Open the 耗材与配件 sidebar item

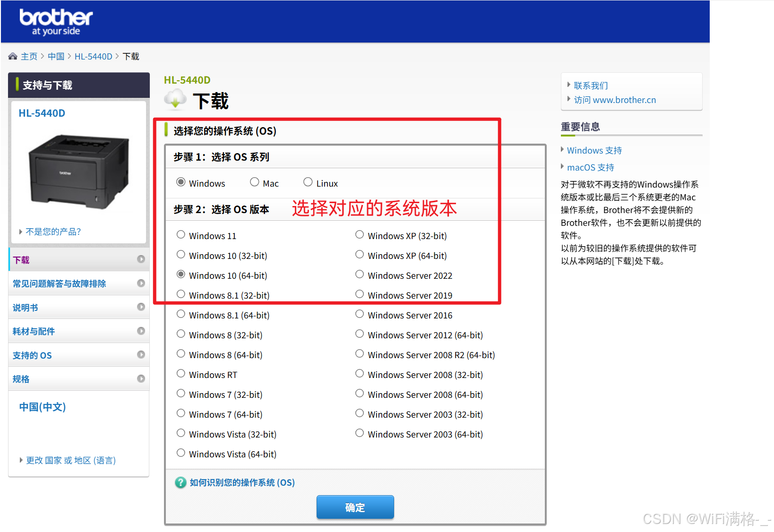pyautogui.click(x=79, y=331)
